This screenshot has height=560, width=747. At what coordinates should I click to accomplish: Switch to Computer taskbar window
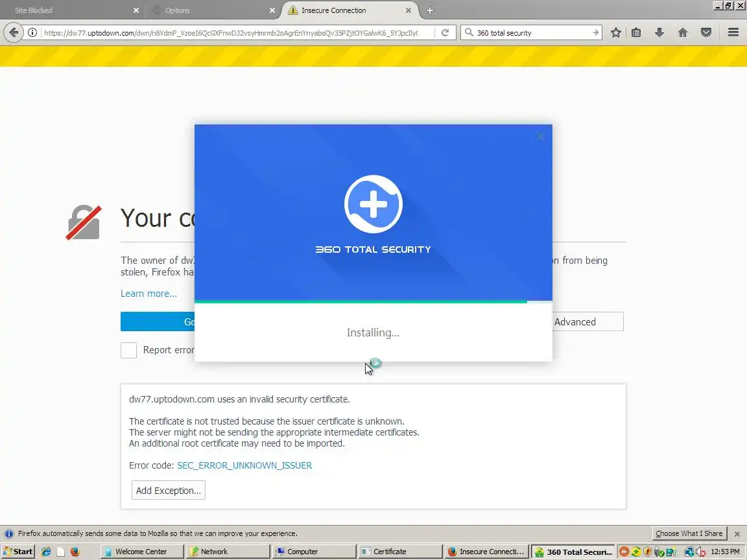pos(314,552)
